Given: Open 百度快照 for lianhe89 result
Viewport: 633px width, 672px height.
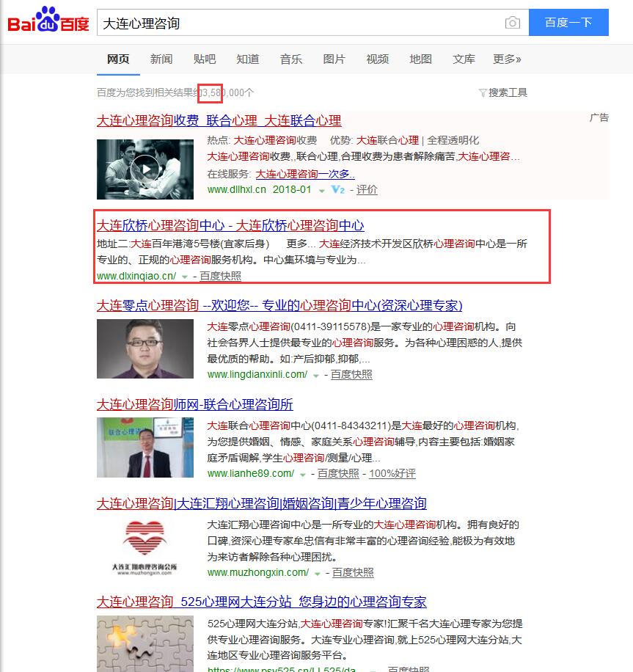Looking at the screenshot, I should 338,473.
